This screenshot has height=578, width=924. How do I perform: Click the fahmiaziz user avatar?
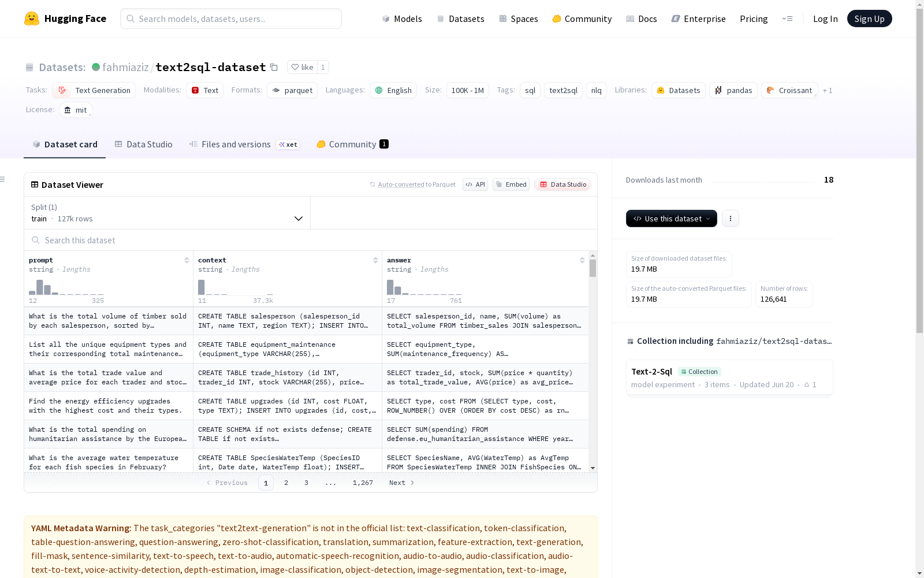[96, 67]
